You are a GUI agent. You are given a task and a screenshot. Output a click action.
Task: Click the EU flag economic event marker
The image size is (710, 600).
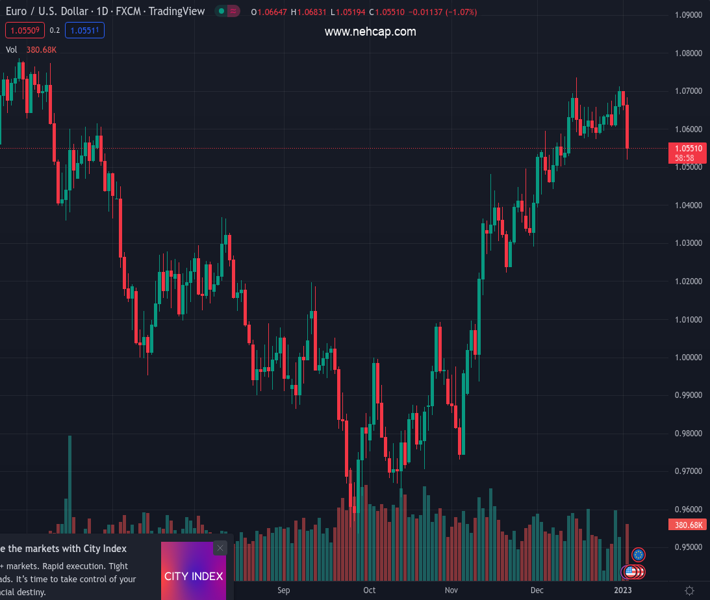coord(638,555)
